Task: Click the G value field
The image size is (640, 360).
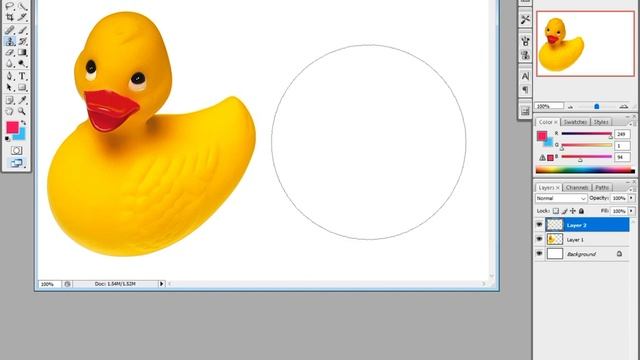Action: click(622, 145)
